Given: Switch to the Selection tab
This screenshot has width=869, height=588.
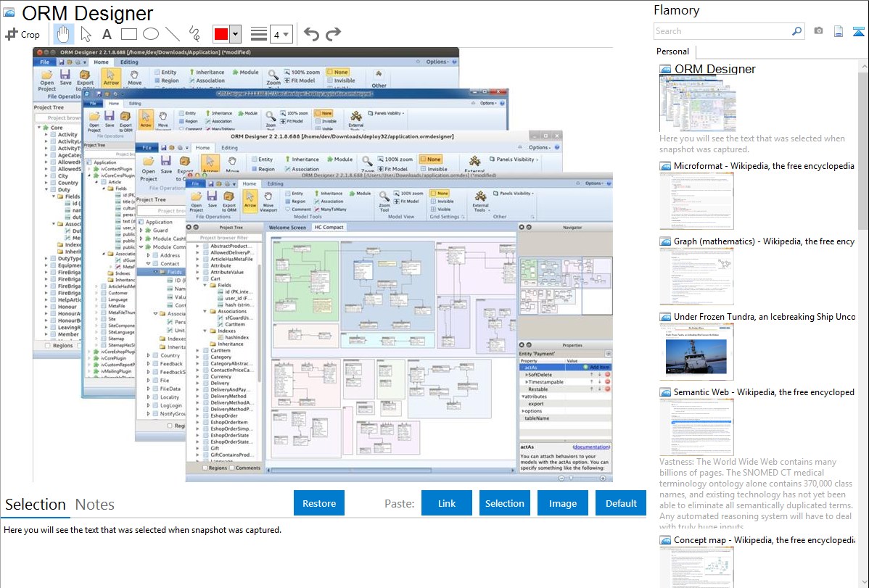Looking at the screenshot, I should tap(36, 505).
